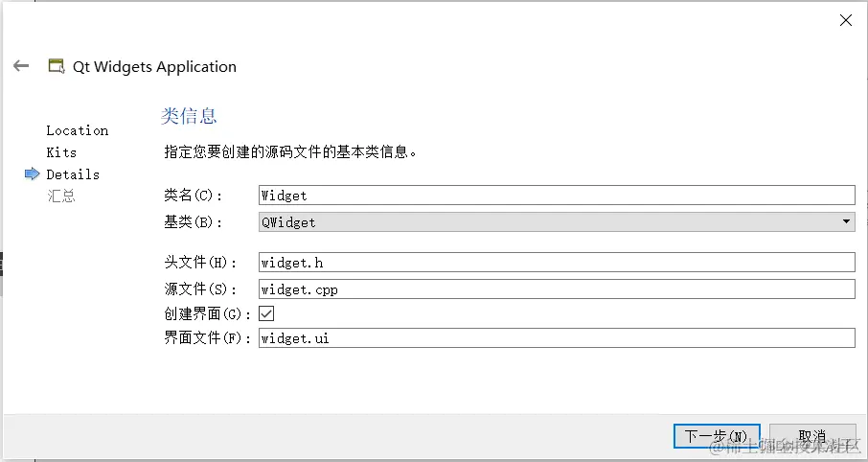Click the 下一步(N) button
Screen dimensions: 868x462
coord(717,436)
